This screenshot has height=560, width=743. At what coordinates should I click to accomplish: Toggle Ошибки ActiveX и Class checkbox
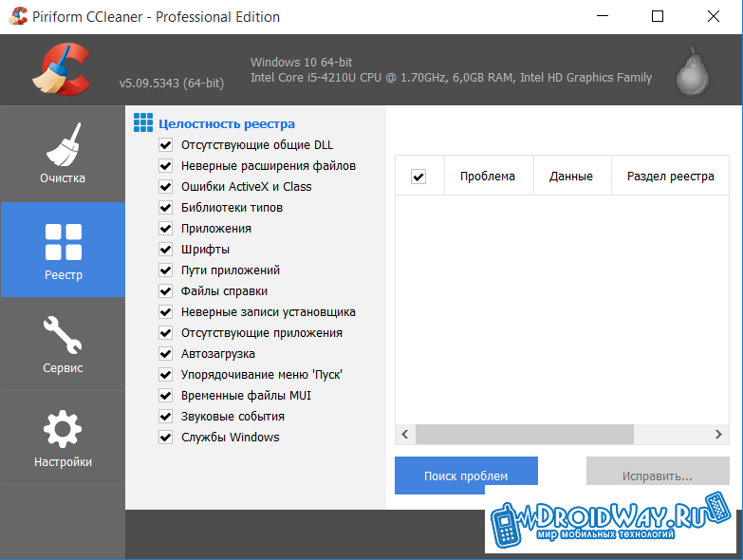165,187
